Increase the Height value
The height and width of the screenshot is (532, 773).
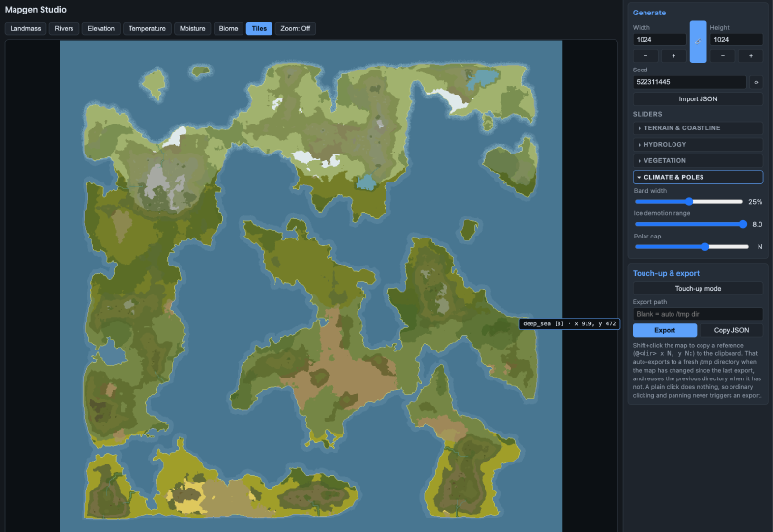(751, 56)
